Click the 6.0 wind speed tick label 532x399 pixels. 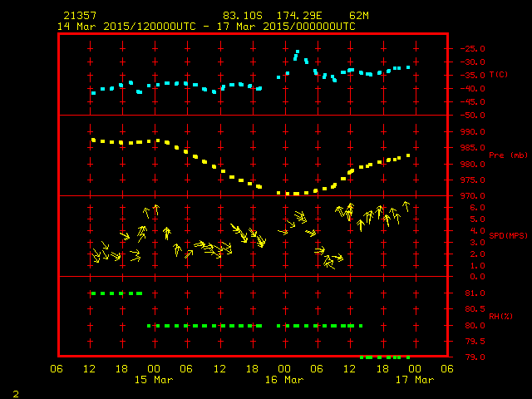pos(477,208)
